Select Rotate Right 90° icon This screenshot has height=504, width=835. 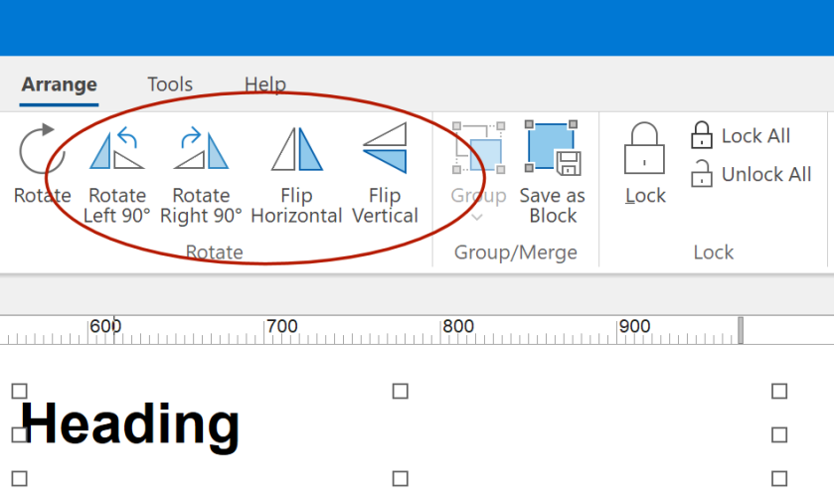coord(201,149)
